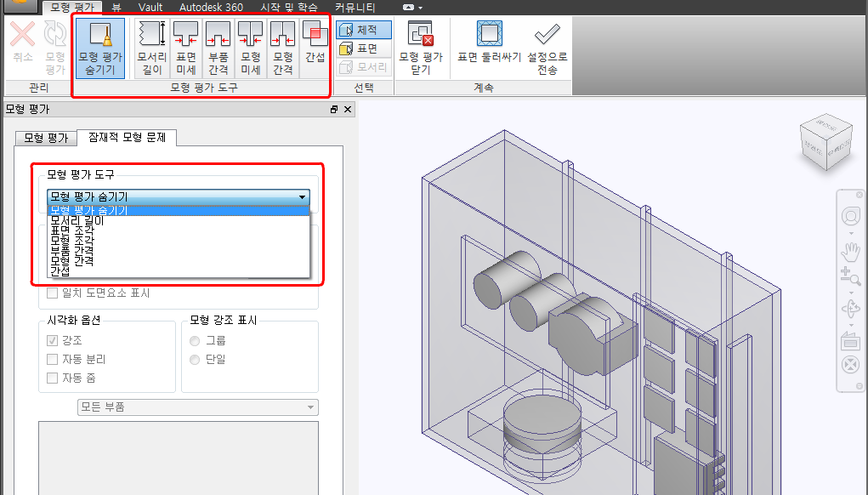Choose the 체적 selection filter
The height and width of the screenshot is (495, 868).
364,30
